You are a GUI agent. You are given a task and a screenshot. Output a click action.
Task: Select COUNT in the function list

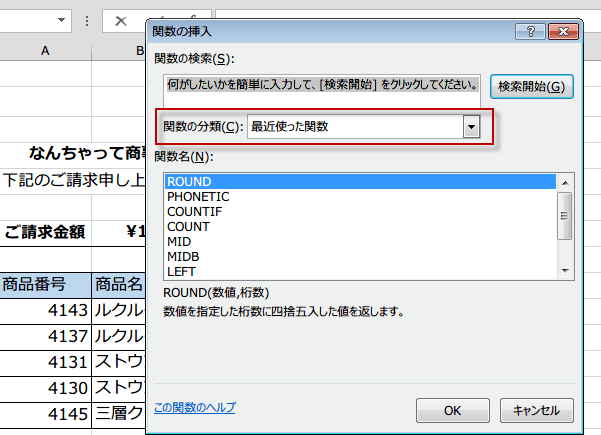click(360, 227)
